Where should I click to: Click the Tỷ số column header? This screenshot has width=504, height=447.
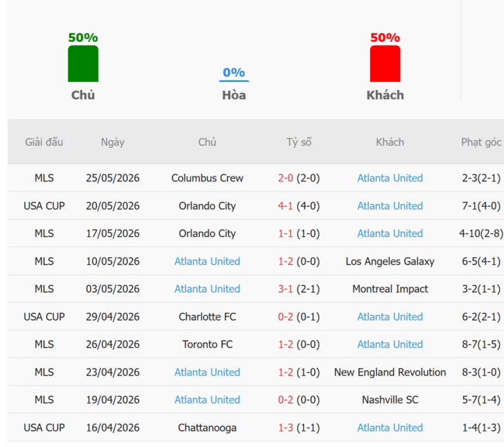click(x=299, y=142)
